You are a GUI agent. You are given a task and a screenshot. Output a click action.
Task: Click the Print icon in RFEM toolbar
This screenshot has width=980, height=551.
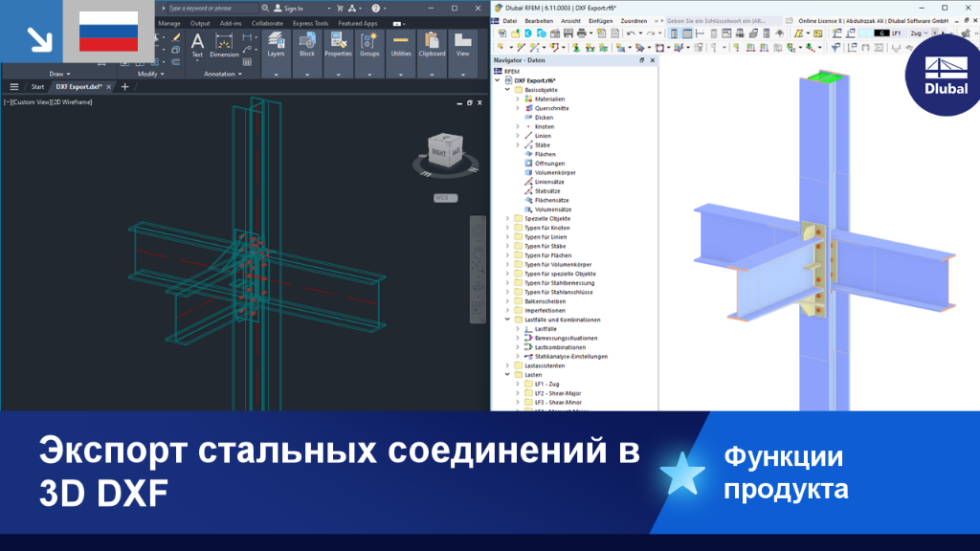coord(581,33)
